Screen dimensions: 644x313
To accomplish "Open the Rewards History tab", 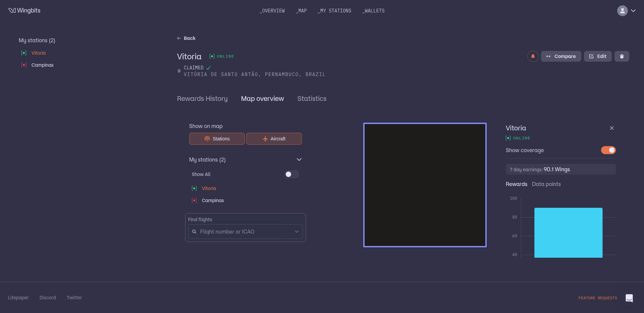I will (x=202, y=99).
